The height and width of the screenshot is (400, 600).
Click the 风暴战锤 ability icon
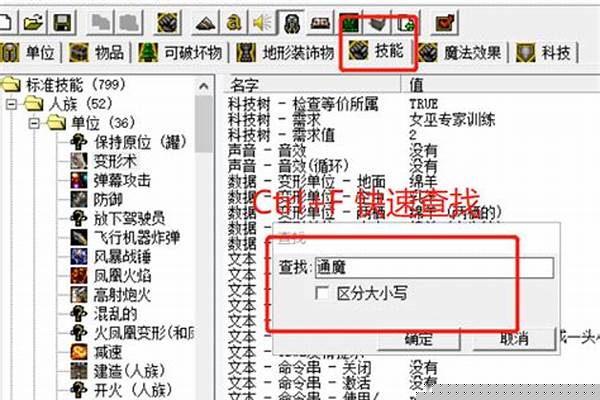click(79, 256)
